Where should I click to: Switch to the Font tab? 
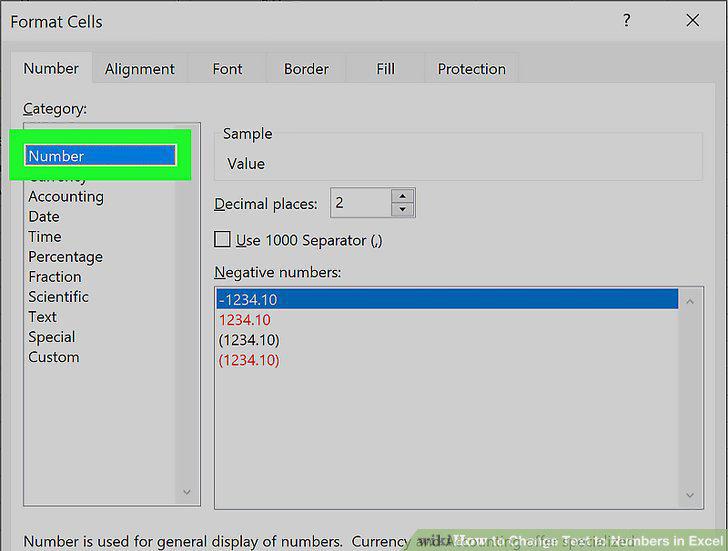coord(228,69)
